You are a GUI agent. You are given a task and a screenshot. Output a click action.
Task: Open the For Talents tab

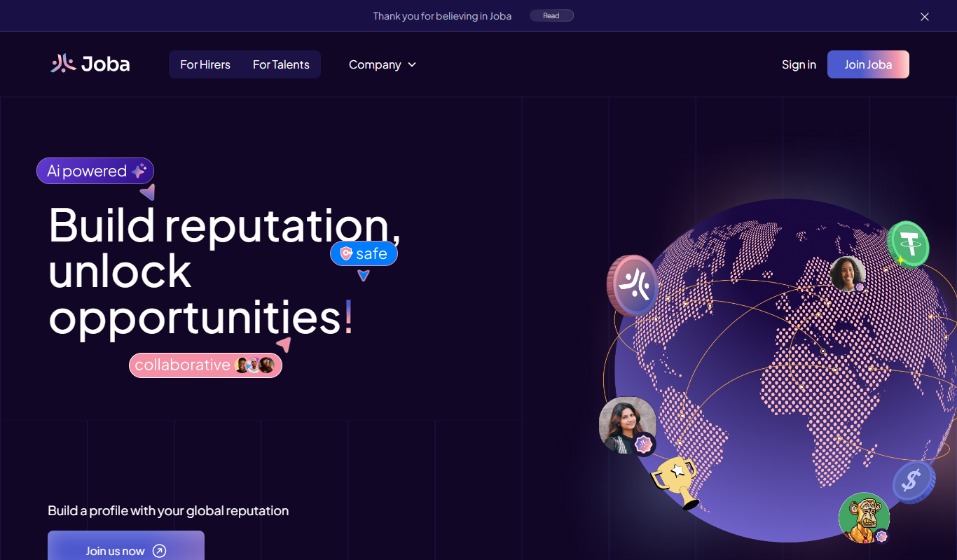tap(281, 64)
